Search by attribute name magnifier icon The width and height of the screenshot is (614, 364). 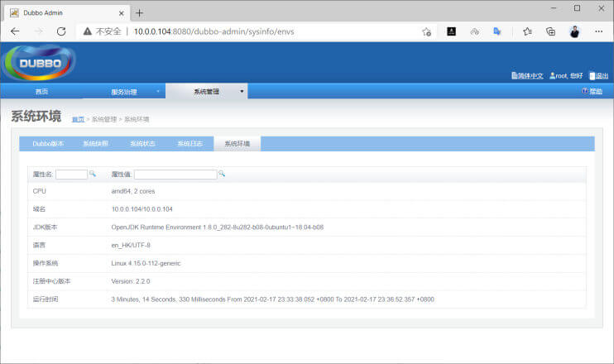93,174
